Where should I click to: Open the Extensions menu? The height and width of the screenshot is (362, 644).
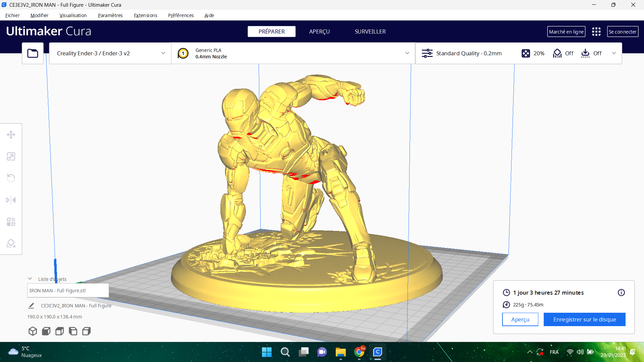click(145, 15)
